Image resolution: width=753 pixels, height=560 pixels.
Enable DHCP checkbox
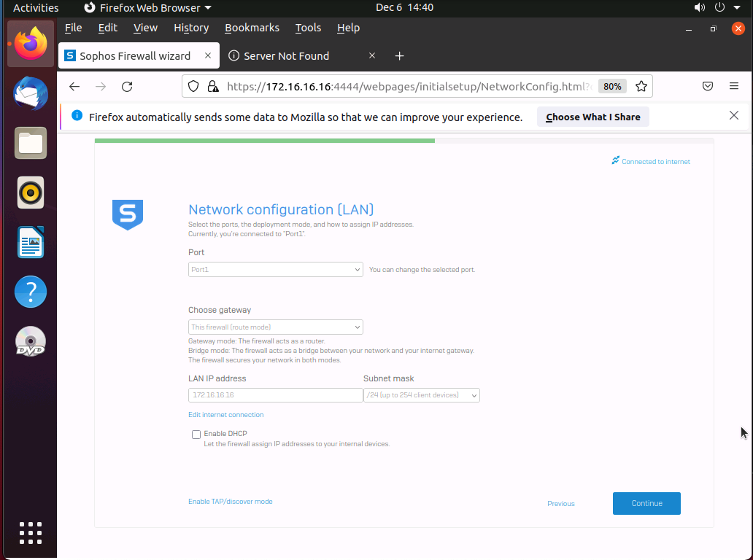click(x=196, y=435)
